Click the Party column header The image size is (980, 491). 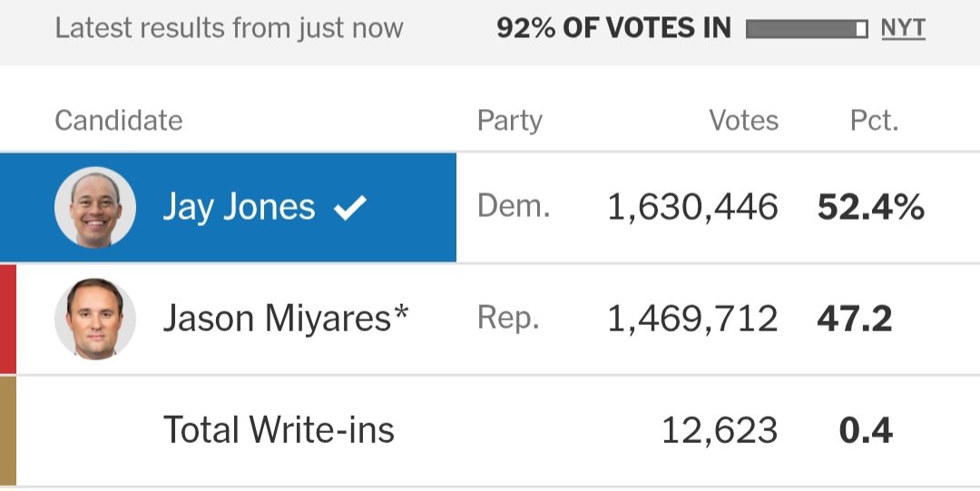point(509,120)
